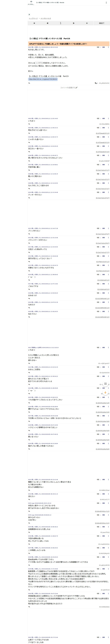The height and width of the screenshot is (644, 110).
Task: Open the three-dot menu for post 0010
Action: coord(108,192)
